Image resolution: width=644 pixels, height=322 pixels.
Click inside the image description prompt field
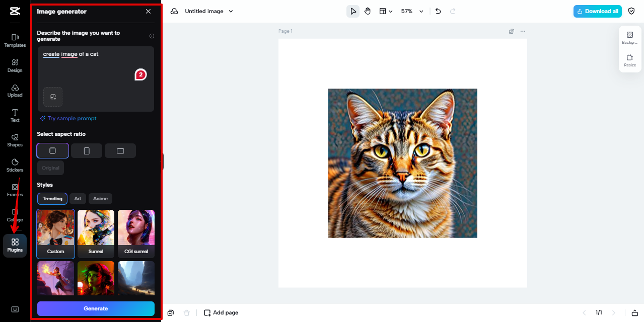click(x=96, y=70)
